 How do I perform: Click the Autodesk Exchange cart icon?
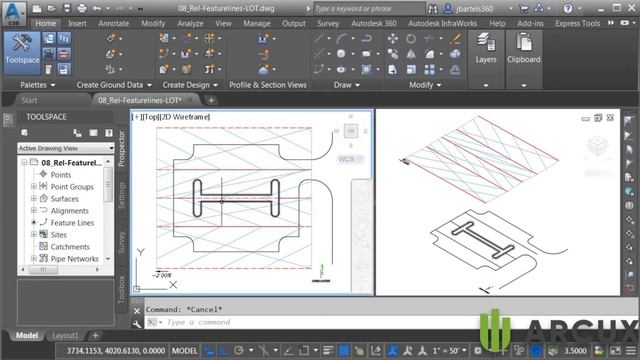tap(524, 8)
